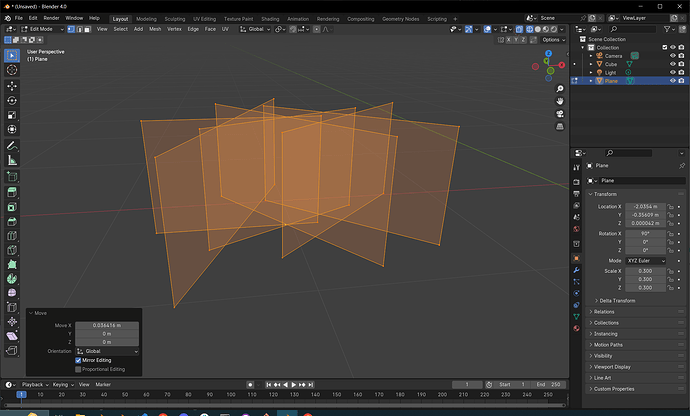
Task: Select the Poly Build tool
Action: click(12, 265)
